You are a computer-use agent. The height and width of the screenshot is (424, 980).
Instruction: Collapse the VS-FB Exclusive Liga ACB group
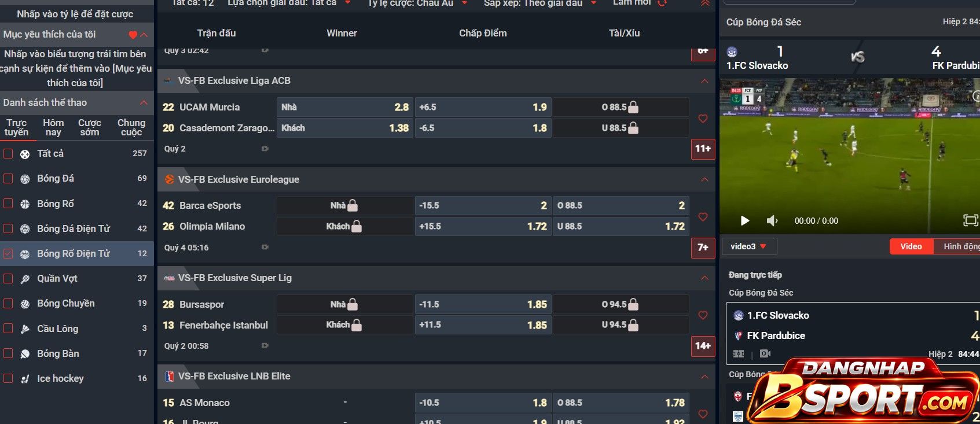[x=704, y=81]
